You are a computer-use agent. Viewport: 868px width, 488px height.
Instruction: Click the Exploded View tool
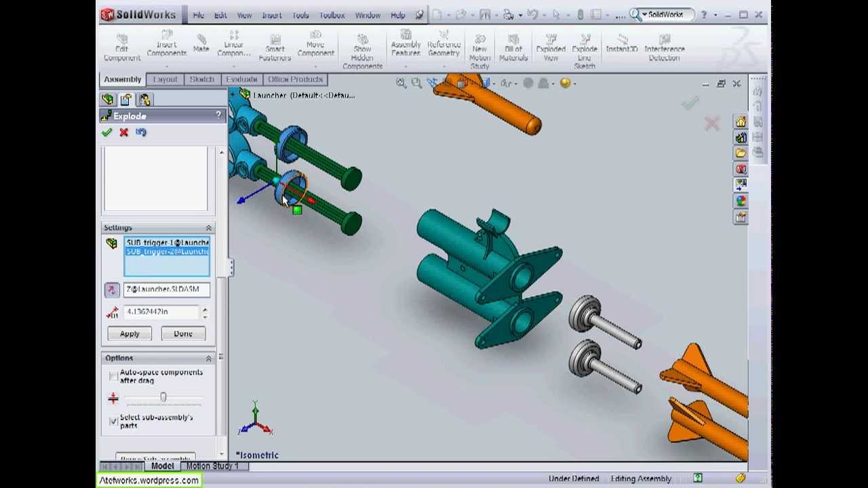(x=551, y=49)
